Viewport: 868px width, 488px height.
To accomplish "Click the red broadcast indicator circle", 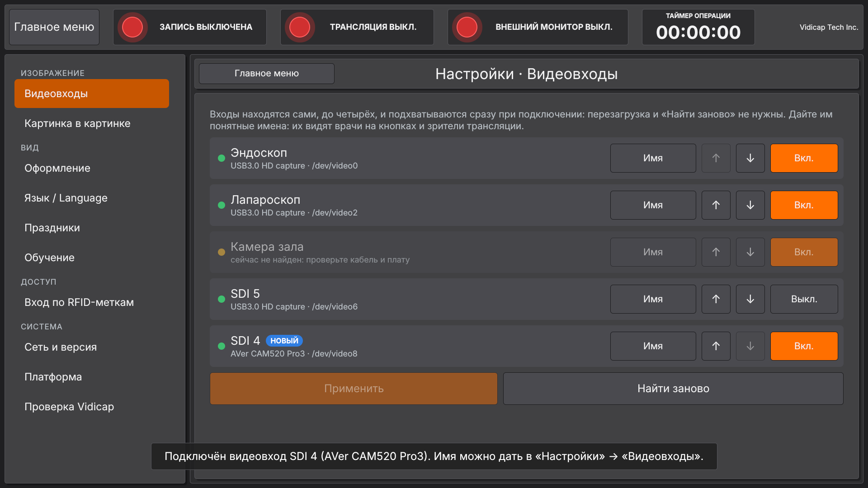I will pos(300,27).
